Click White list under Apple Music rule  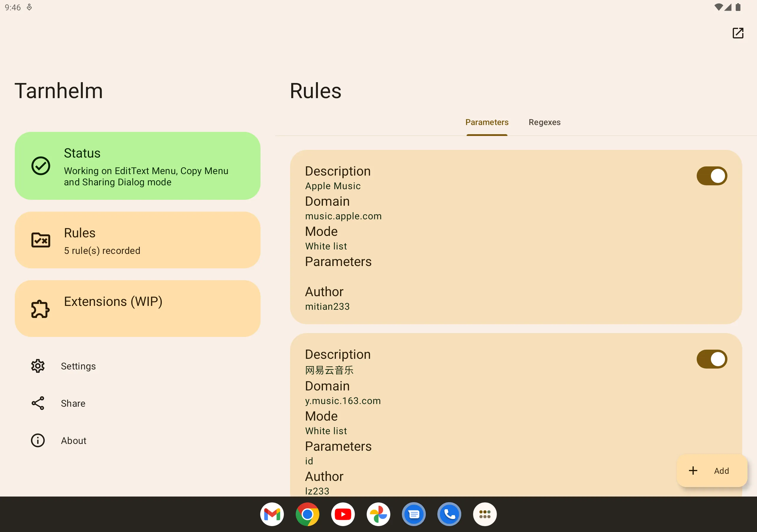[x=326, y=246]
